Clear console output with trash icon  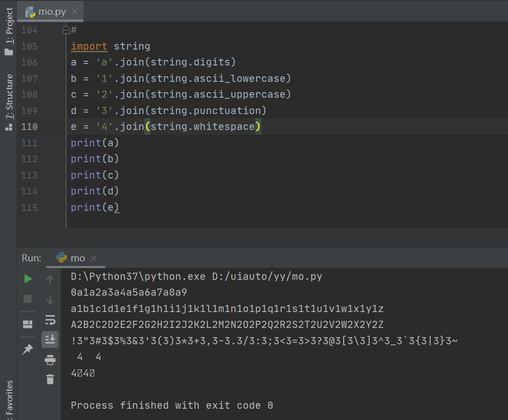[50, 379]
